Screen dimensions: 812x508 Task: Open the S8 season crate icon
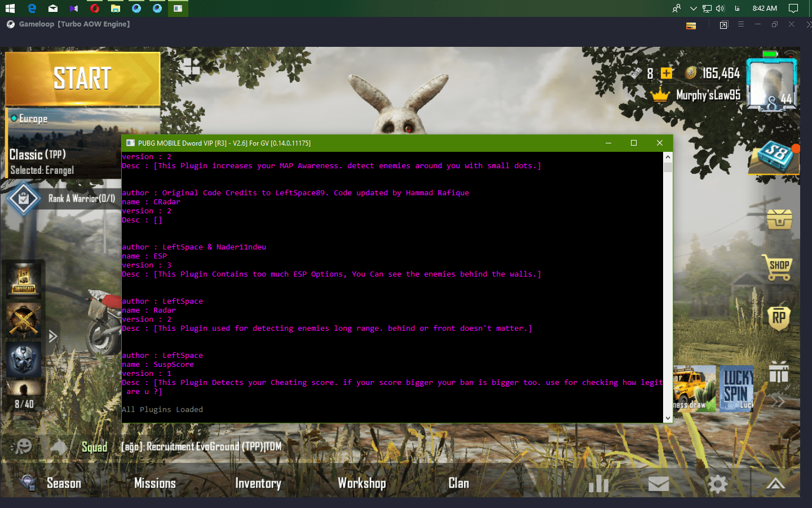coord(775,156)
